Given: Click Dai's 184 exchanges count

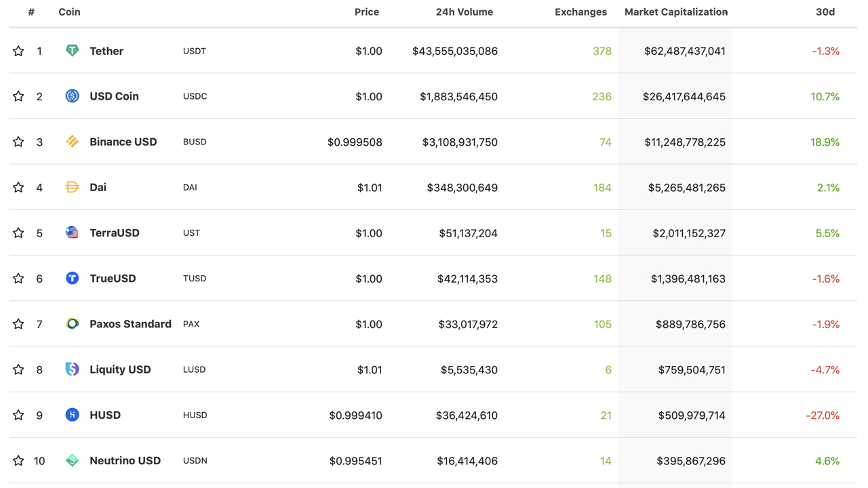Looking at the screenshot, I should pyautogui.click(x=602, y=187).
